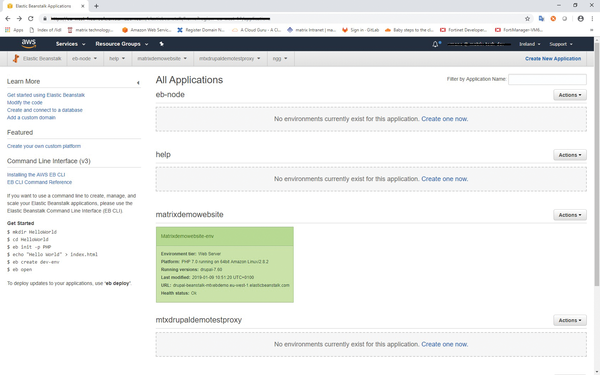This screenshot has height=375, width=600.
Task: Click the AWS logo home icon
Action: [x=29, y=44]
